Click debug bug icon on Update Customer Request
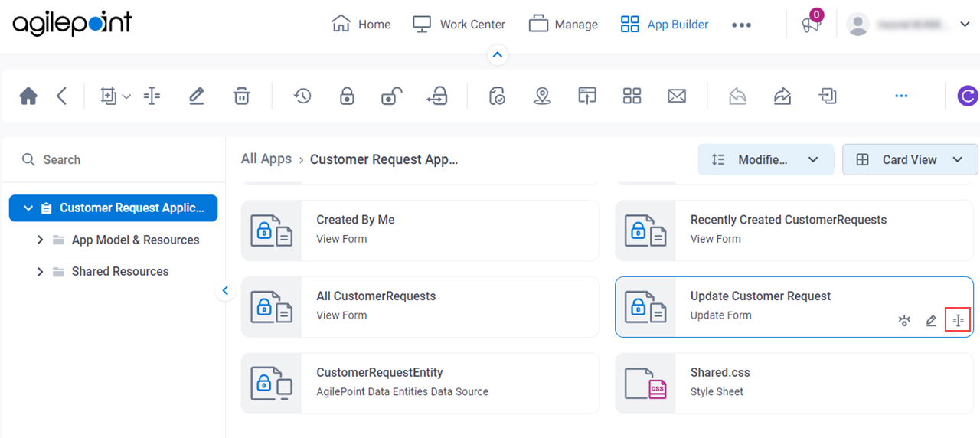Screen dimensions: 980x438 [904, 321]
